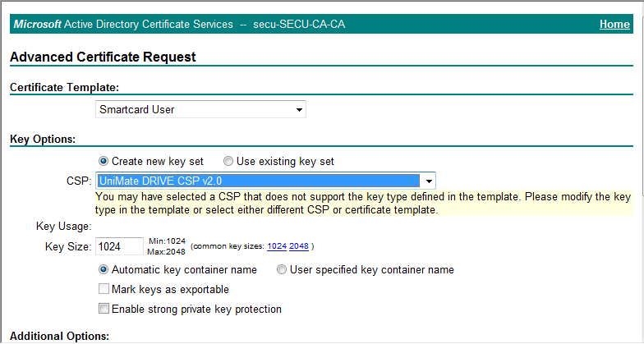The image size is (644, 344).
Task: Open the Certificate Template dropdown
Action: pos(200,110)
